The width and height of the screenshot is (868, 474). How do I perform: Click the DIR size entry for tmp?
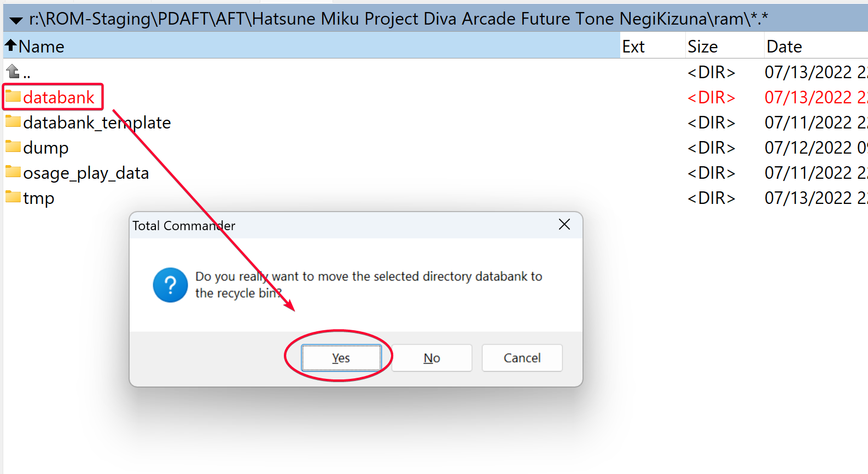(711, 198)
